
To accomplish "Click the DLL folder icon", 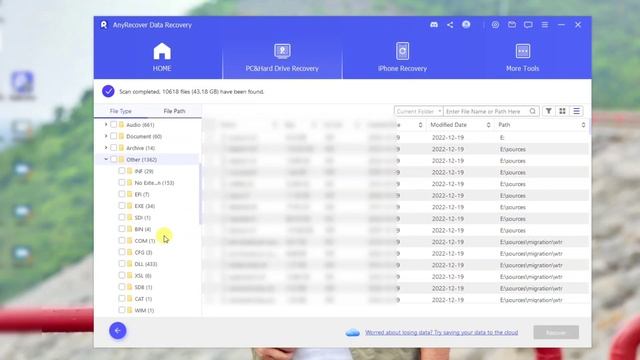I will click(130, 264).
